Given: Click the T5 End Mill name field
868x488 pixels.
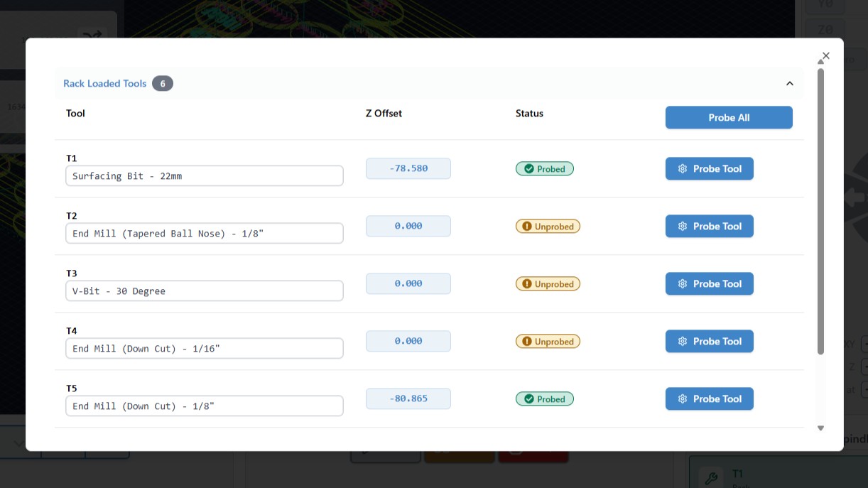Looking at the screenshot, I should [204, 406].
